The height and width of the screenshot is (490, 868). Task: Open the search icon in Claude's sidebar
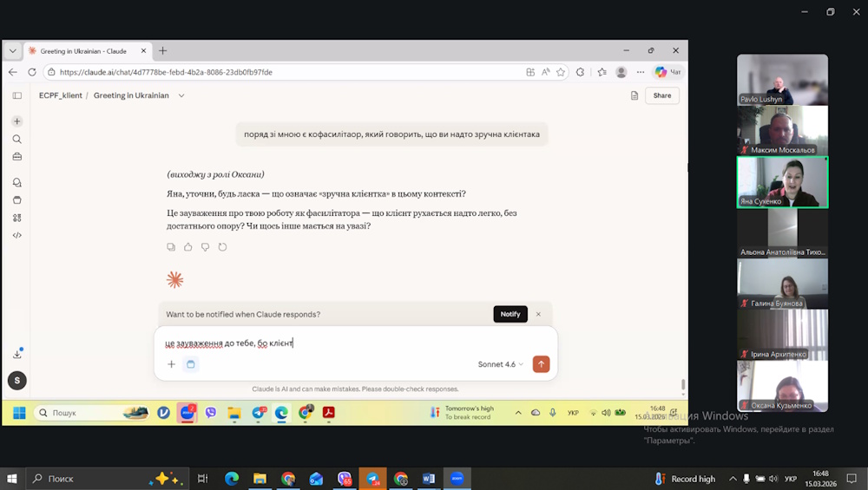point(17,139)
